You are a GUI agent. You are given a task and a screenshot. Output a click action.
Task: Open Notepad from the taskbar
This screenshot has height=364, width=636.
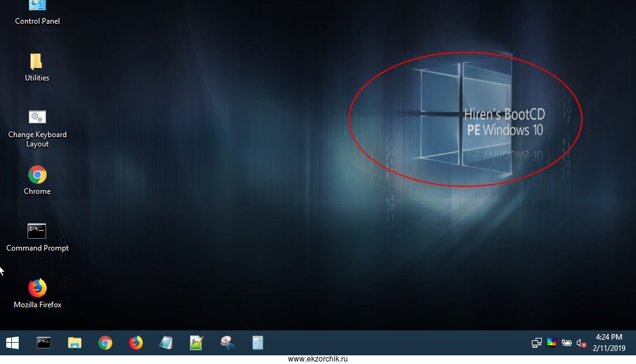tap(166, 343)
